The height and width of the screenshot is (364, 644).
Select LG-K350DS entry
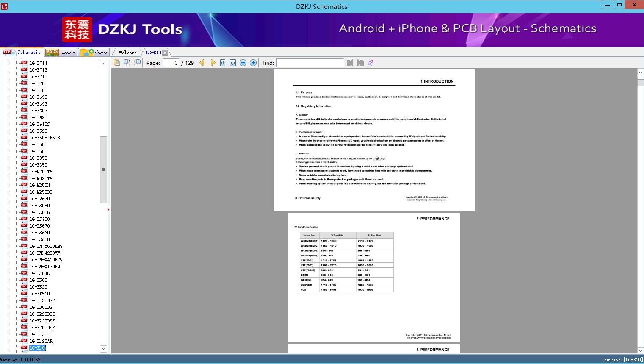pos(41,307)
